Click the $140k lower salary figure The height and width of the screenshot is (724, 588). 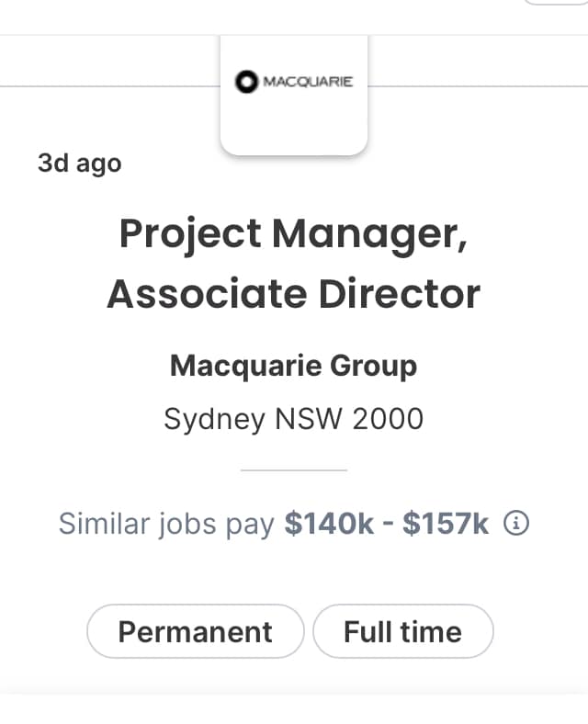pyautogui.click(x=329, y=524)
